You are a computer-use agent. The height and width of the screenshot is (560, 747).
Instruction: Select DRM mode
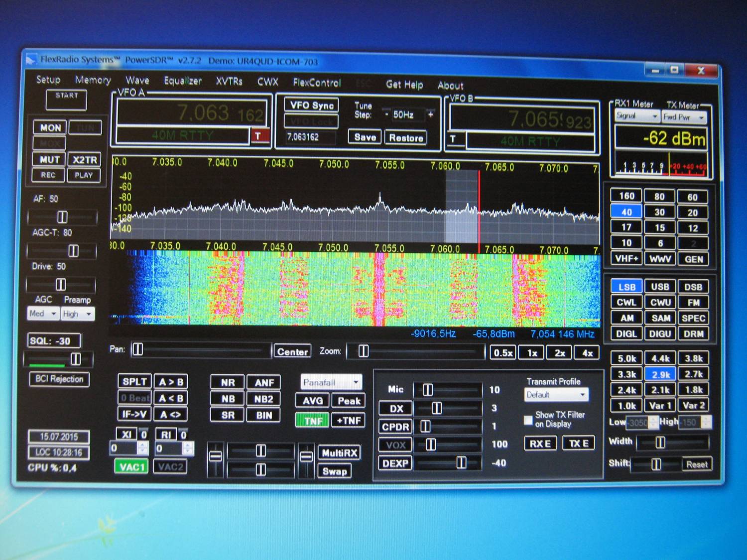tap(694, 334)
